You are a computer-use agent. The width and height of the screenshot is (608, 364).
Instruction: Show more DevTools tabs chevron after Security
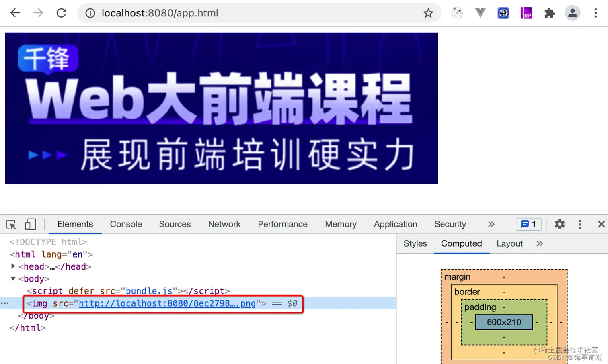[491, 224]
